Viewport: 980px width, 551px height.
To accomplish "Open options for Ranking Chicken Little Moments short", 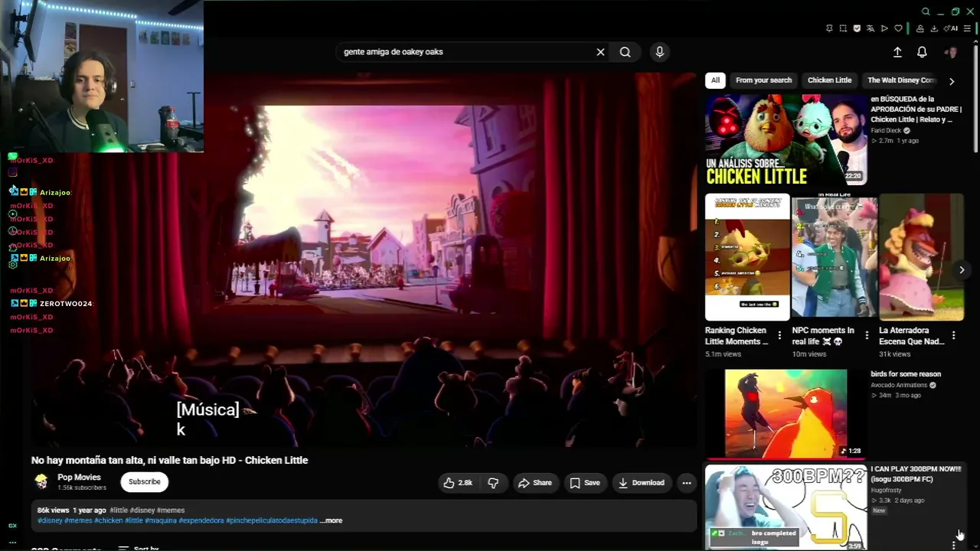I will [779, 335].
